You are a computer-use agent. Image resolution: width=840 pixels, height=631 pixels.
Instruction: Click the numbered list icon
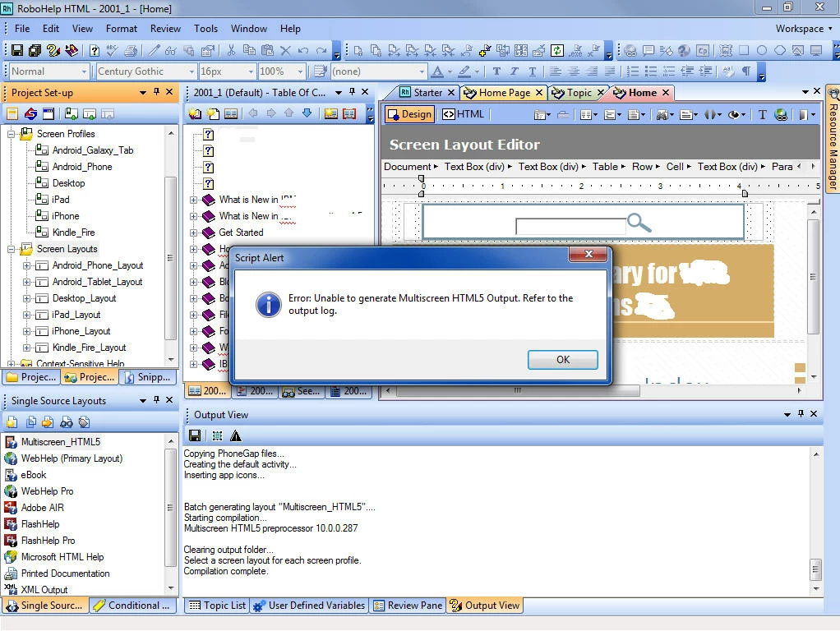click(633, 71)
